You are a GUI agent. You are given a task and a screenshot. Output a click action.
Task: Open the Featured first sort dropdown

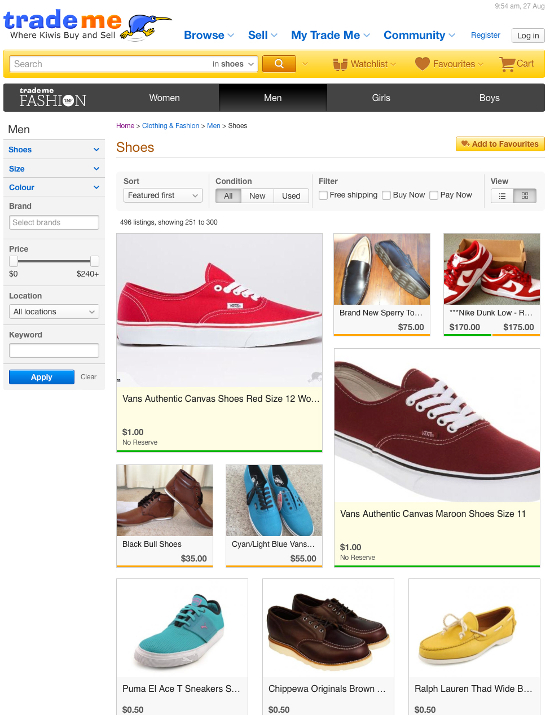click(163, 195)
